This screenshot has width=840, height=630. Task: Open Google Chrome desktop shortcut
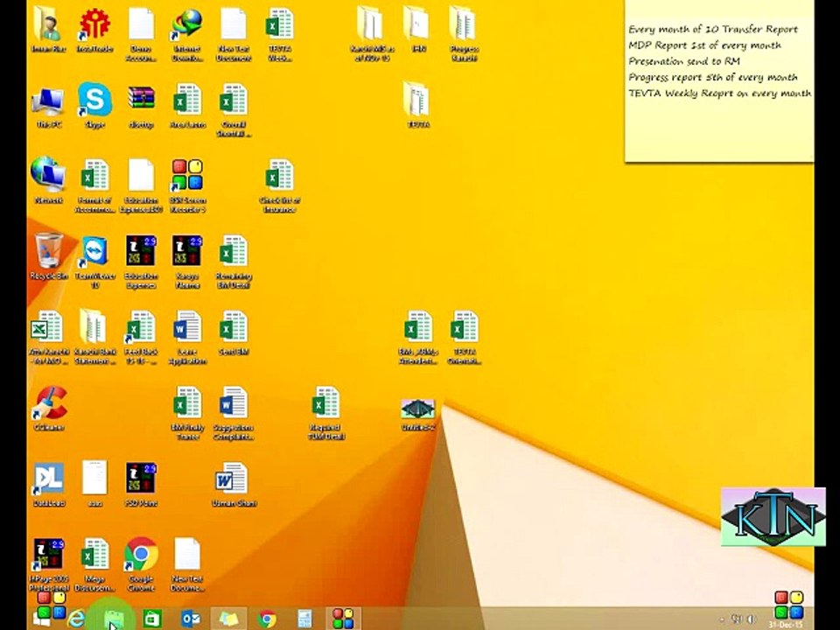(141, 555)
